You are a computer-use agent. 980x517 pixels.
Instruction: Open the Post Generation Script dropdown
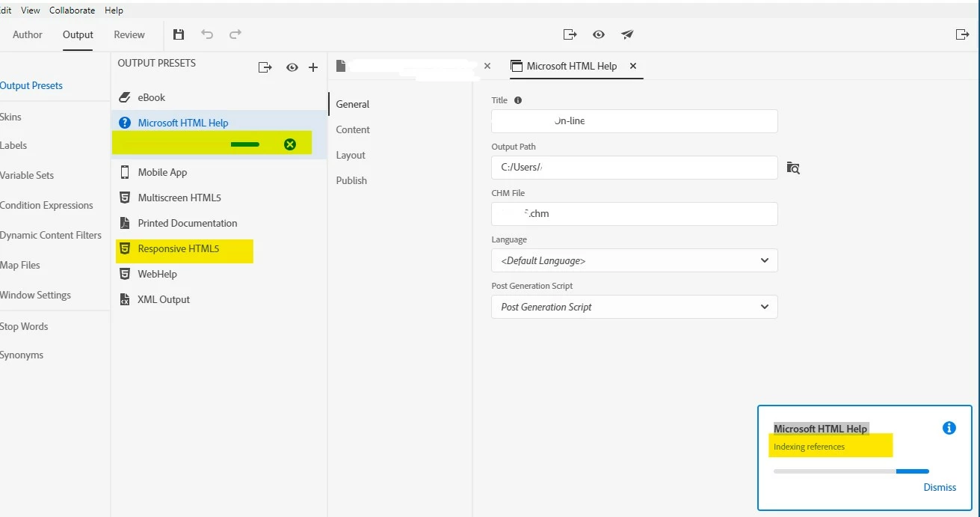point(635,307)
